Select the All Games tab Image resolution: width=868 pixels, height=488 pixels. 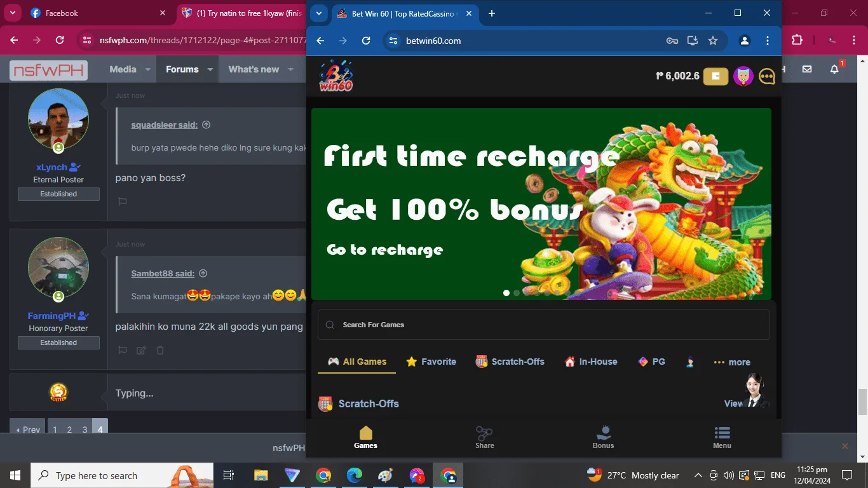click(356, 362)
